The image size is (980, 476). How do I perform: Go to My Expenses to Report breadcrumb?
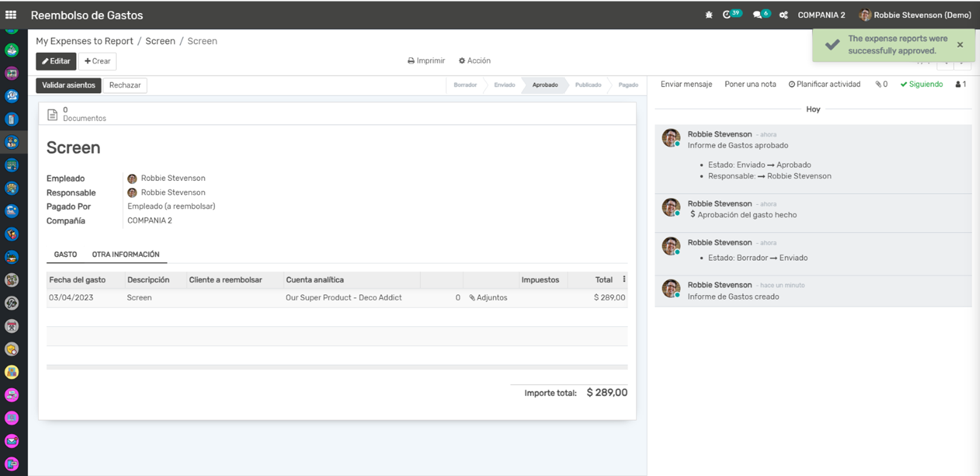(85, 41)
